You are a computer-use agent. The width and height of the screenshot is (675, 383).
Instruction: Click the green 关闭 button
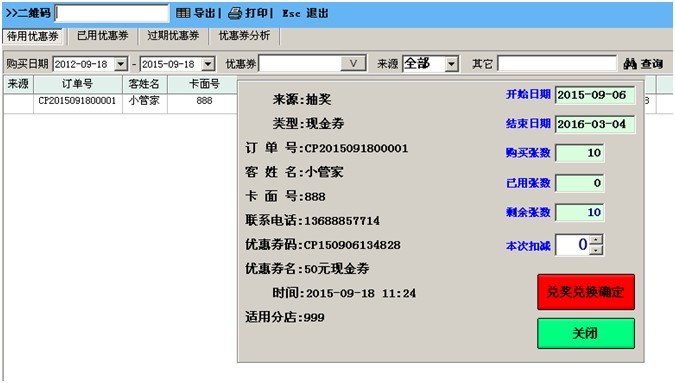[586, 333]
